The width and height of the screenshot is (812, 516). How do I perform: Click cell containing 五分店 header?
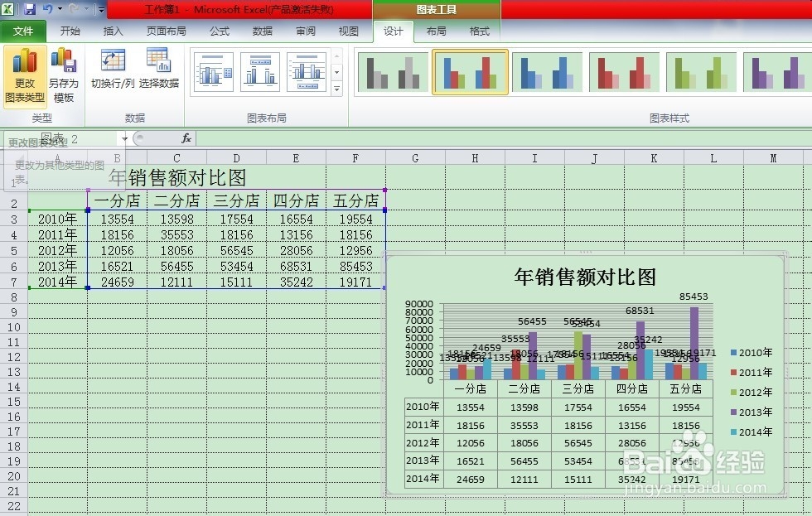pos(355,200)
